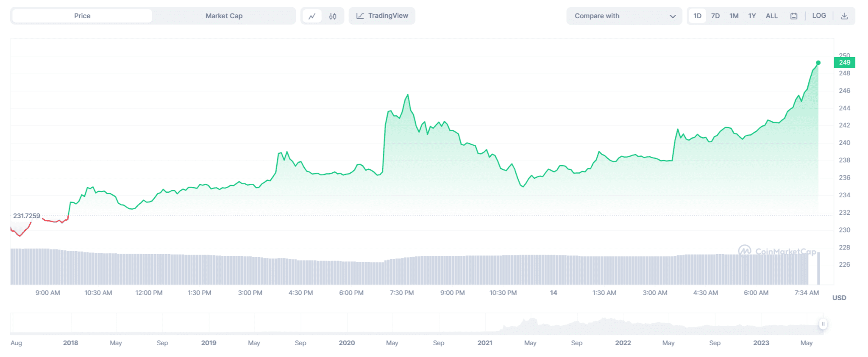Screen dimensions: 868x357
Task: Select the 1Y time range
Action: [752, 16]
